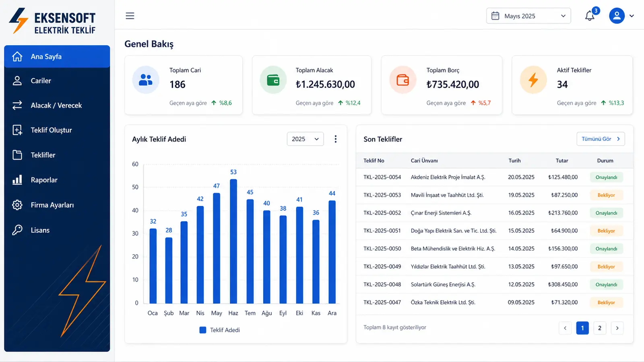The height and width of the screenshot is (362, 644).
Task: Open Firma Ayarları settings page
Action: click(57, 205)
